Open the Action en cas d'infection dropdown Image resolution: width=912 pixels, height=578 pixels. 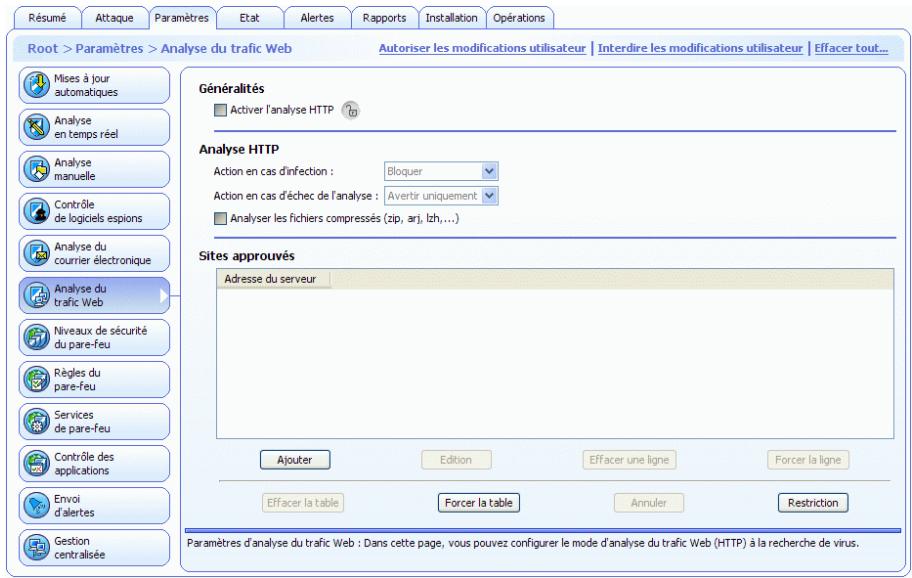(441, 172)
